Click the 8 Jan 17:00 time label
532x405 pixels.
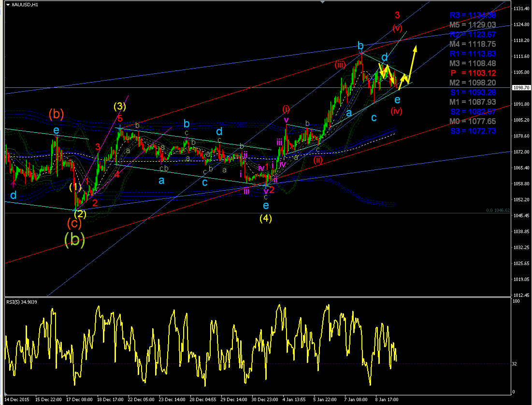pyautogui.click(x=387, y=399)
